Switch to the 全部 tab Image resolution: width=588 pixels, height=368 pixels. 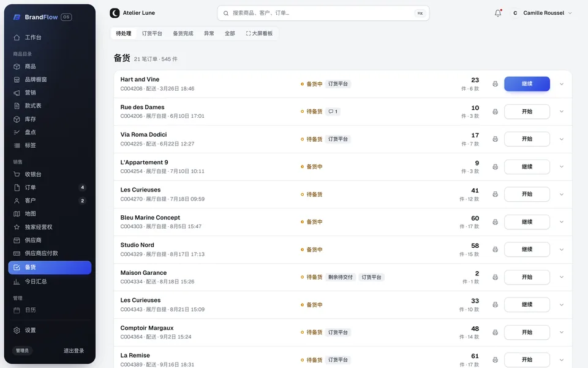pyautogui.click(x=230, y=33)
